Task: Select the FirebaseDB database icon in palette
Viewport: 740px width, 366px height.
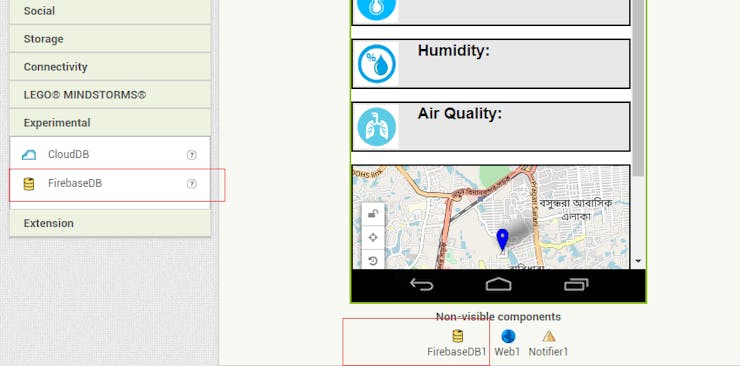Action: pos(29,184)
